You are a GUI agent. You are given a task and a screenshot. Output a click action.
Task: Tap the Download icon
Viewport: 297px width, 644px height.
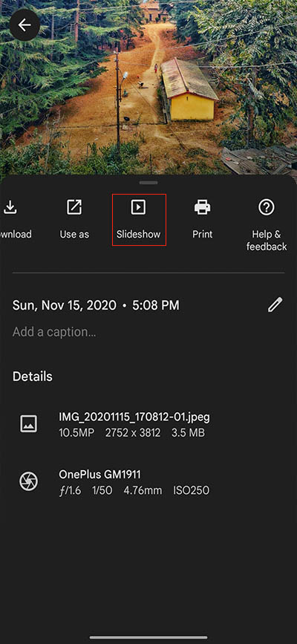10,208
